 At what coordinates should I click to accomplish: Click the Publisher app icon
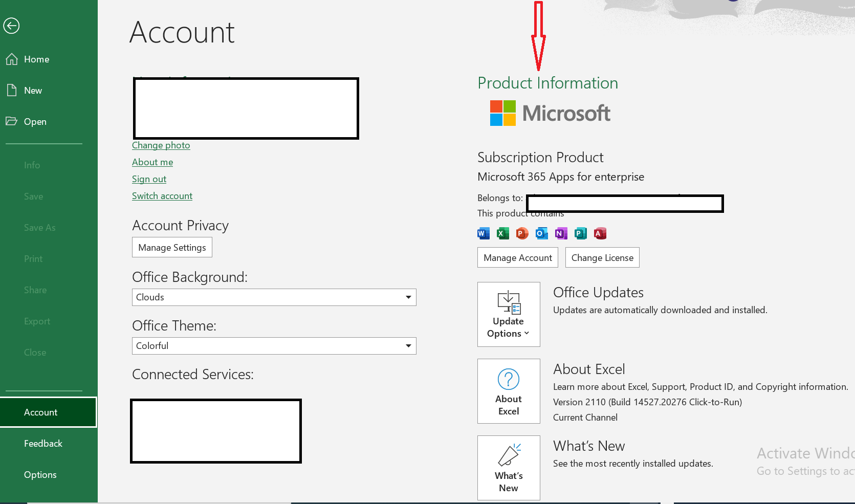coord(580,233)
